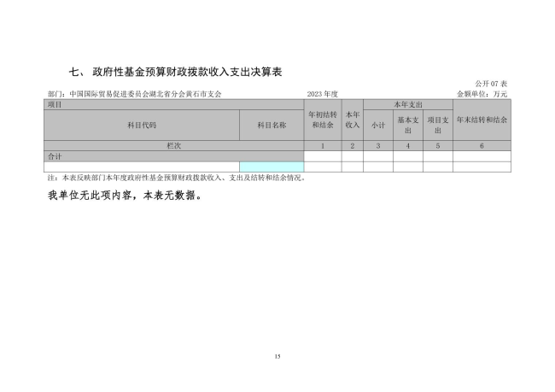The image size is (555, 392).
Task: Click column number 4 cell
Action: coord(408,145)
